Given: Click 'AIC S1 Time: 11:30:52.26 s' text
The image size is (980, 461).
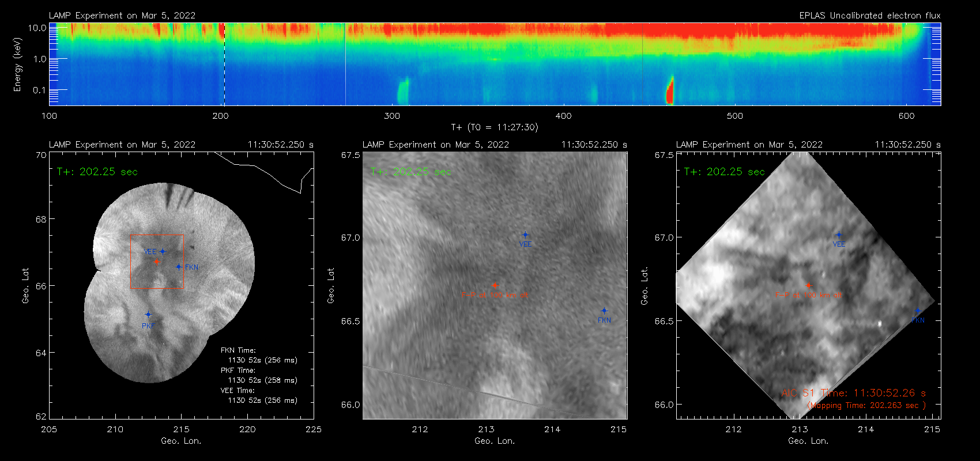Looking at the screenshot, I should (854, 393).
